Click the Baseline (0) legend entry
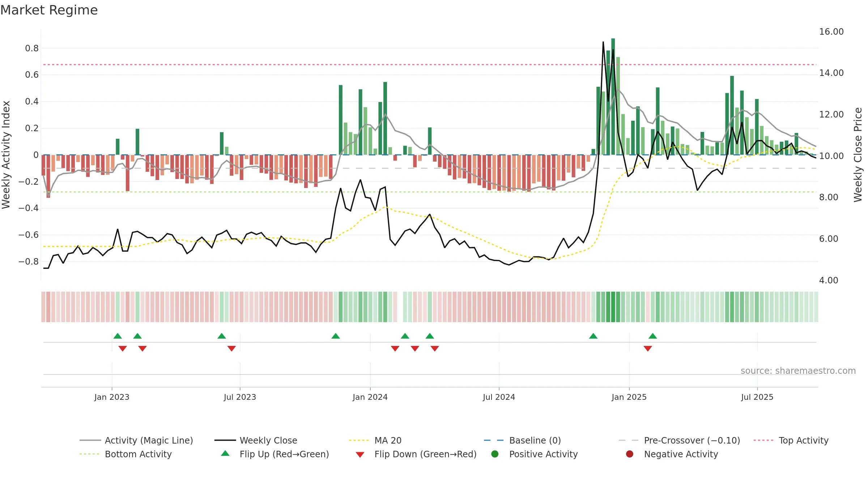Image resolution: width=868 pixels, height=488 pixels. (x=522, y=440)
